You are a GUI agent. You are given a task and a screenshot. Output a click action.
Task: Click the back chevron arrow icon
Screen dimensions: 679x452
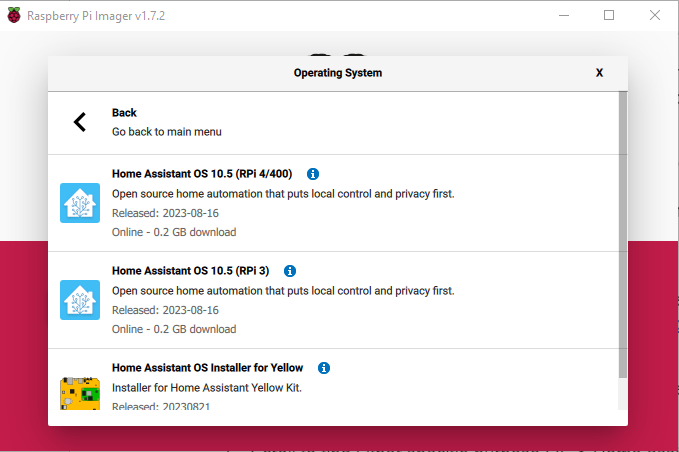pos(80,122)
